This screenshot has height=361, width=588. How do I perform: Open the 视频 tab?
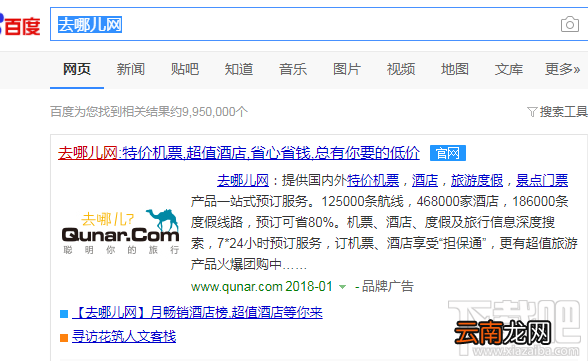click(x=400, y=69)
